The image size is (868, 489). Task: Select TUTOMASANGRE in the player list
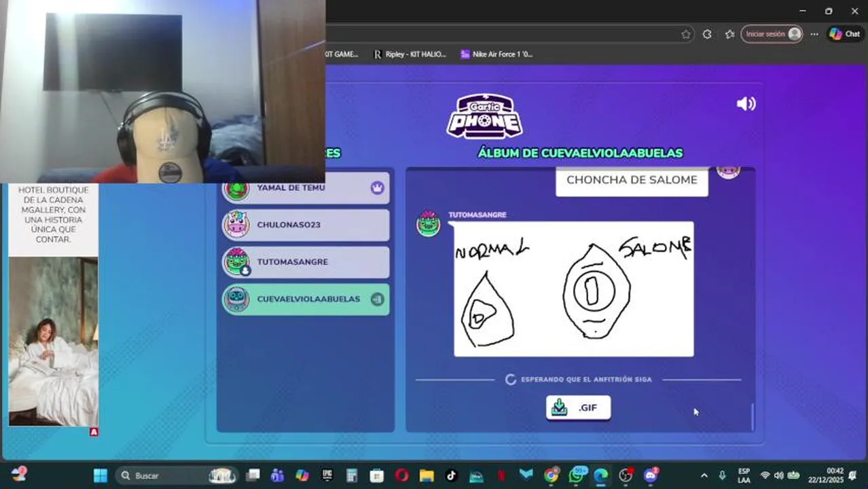click(306, 261)
